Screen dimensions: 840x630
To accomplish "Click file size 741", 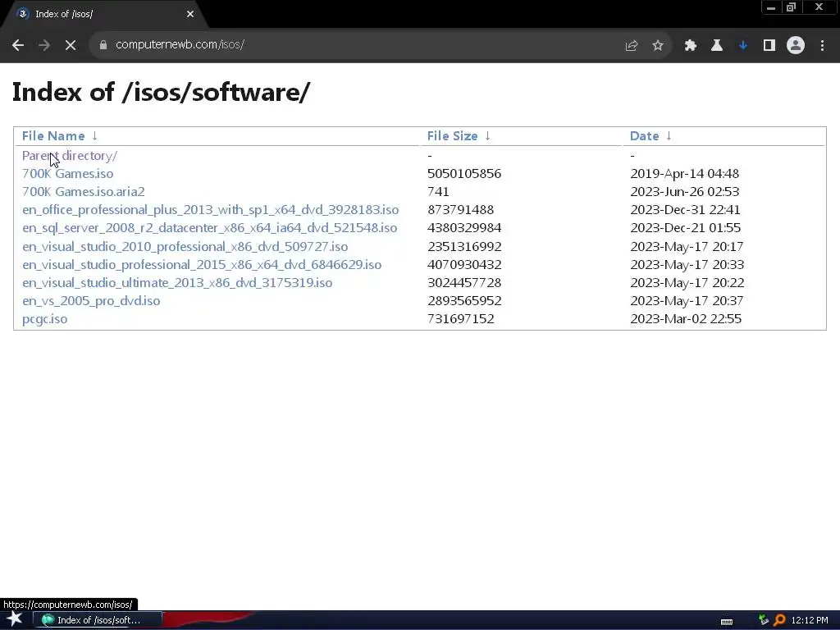I will (x=438, y=192).
